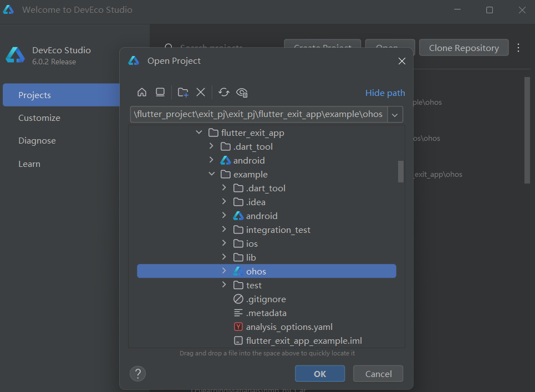535x392 pixels.
Task: Select "flutter_exit_app_example.iml" file name
Action: 304,341
